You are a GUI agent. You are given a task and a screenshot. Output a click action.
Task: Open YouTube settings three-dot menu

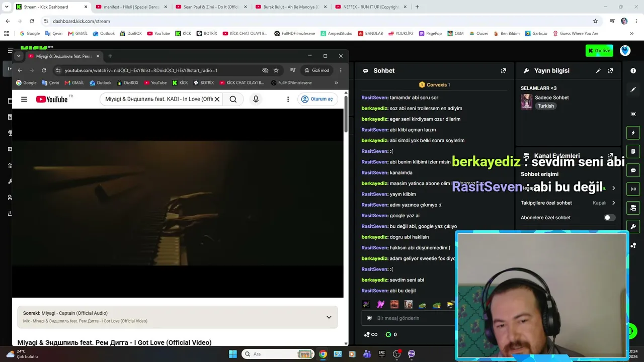pos(288,99)
